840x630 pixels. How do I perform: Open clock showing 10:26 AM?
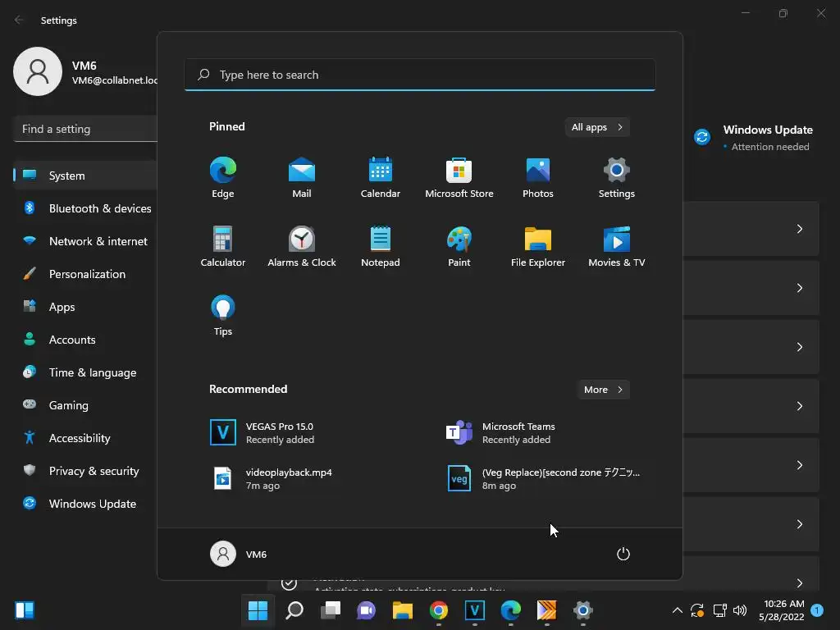782,610
